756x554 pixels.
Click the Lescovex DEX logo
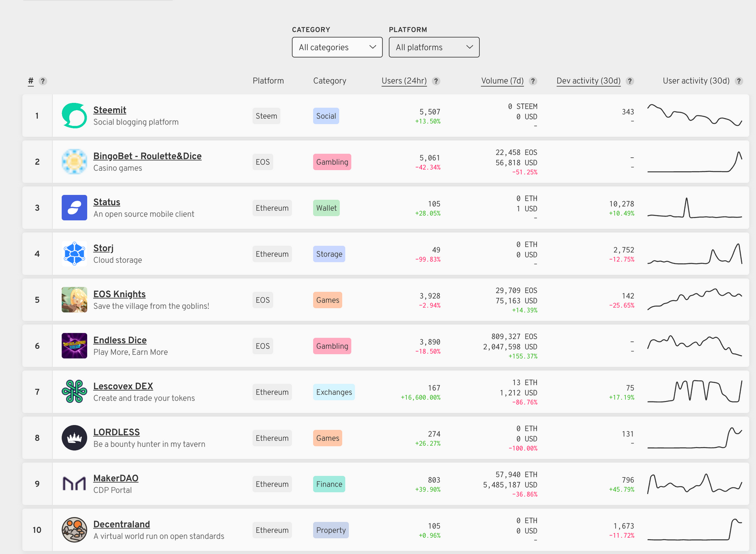pos(74,392)
